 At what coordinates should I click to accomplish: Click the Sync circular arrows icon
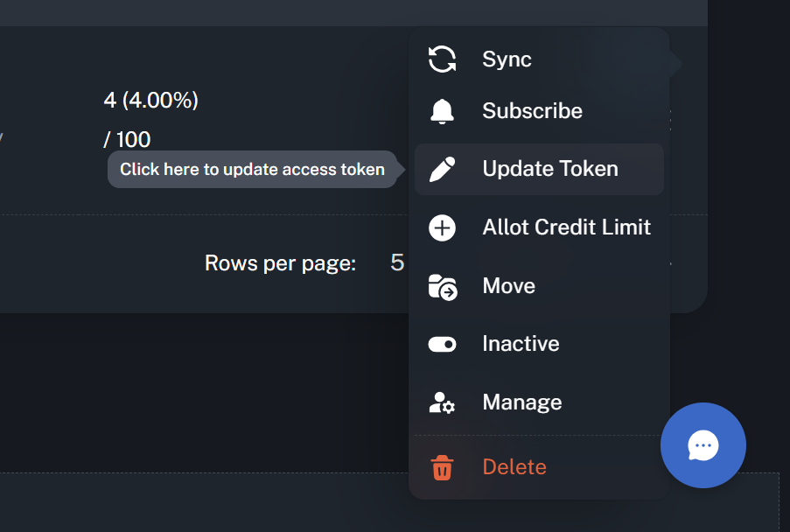(442, 59)
